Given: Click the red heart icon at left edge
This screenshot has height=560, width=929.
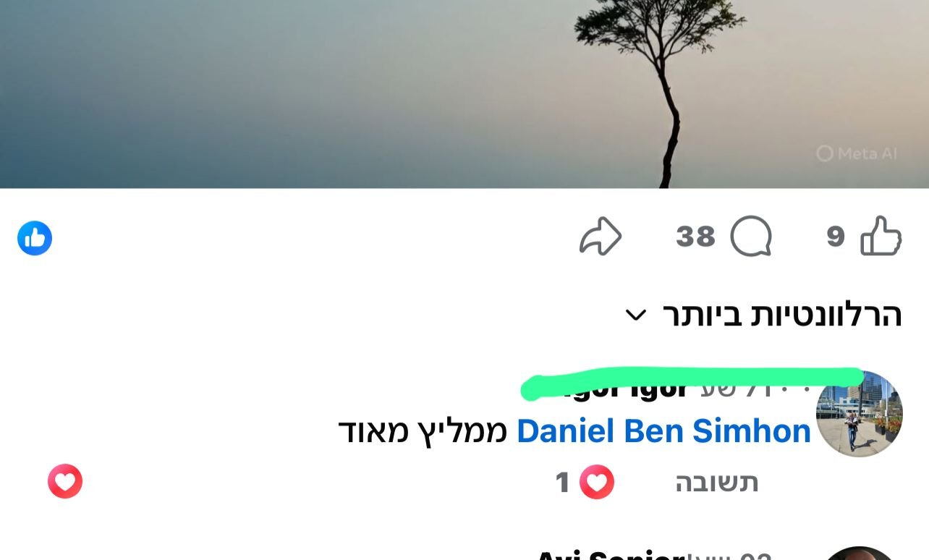Looking at the screenshot, I should [65, 481].
